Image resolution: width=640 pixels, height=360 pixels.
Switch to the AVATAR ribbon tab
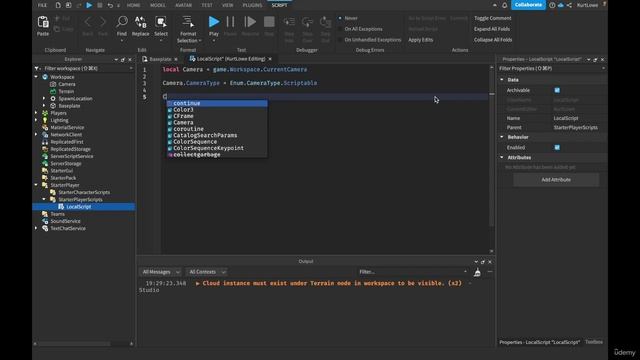pyautogui.click(x=183, y=5)
